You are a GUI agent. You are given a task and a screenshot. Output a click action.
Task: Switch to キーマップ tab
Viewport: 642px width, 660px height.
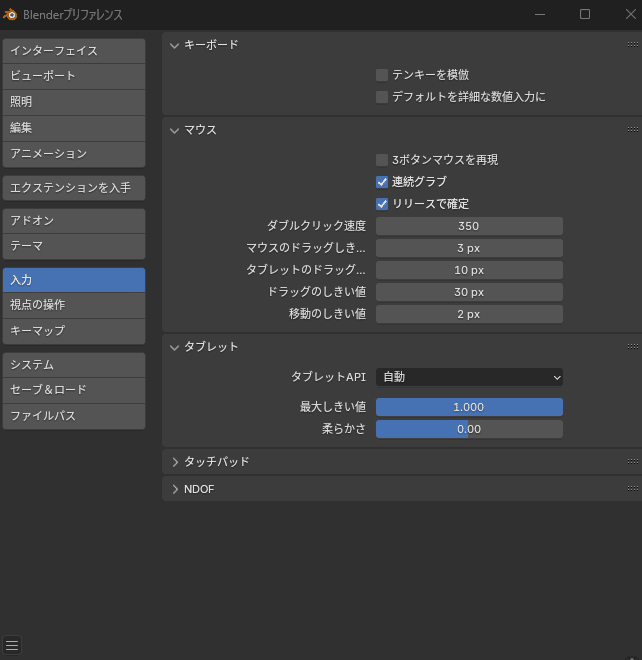point(74,331)
